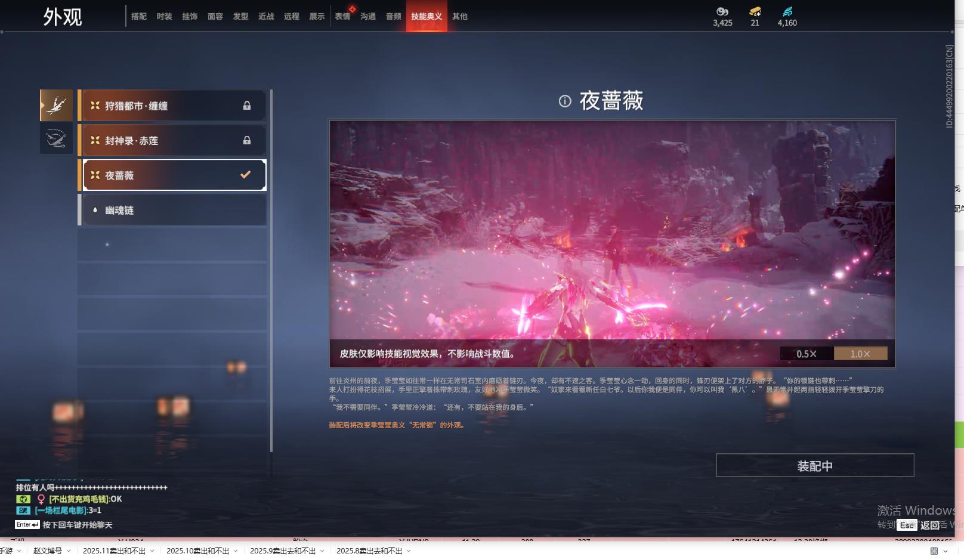Switch to the 2025.9卖出去和不出 sheet tab
Viewport: 964px width, 560px height.
[x=283, y=551]
